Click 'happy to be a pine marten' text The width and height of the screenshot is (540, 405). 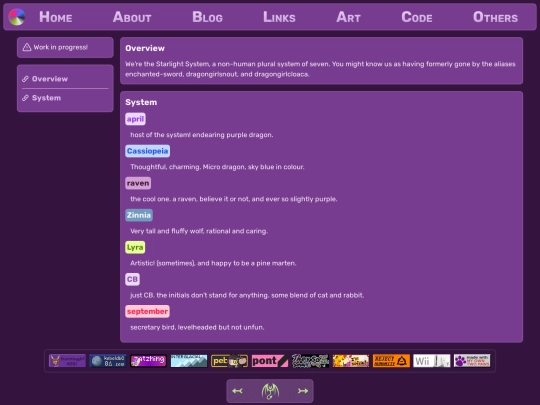click(x=254, y=263)
